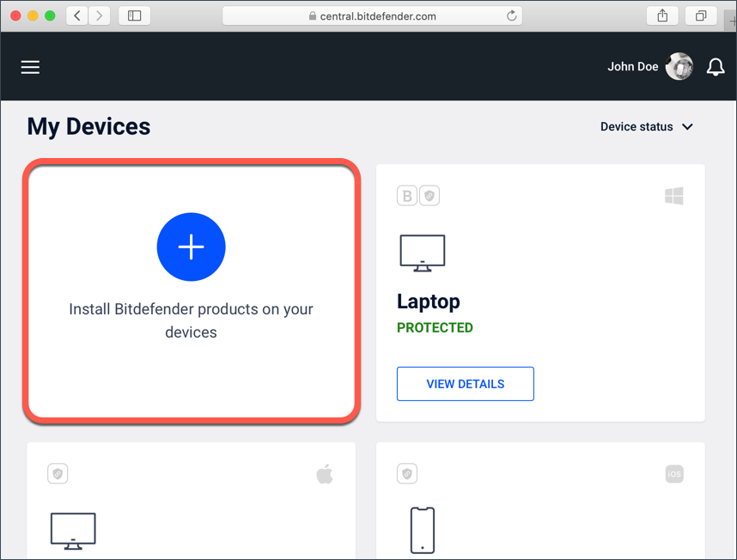Click Install Bitdefender products on your devices text

pos(191,320)
